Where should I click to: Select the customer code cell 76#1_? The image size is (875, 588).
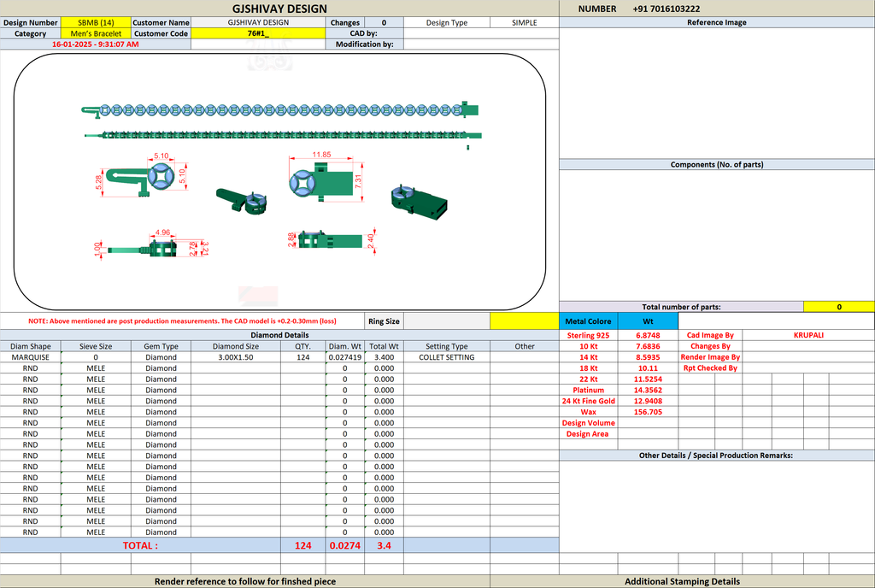tap(258, 33)
